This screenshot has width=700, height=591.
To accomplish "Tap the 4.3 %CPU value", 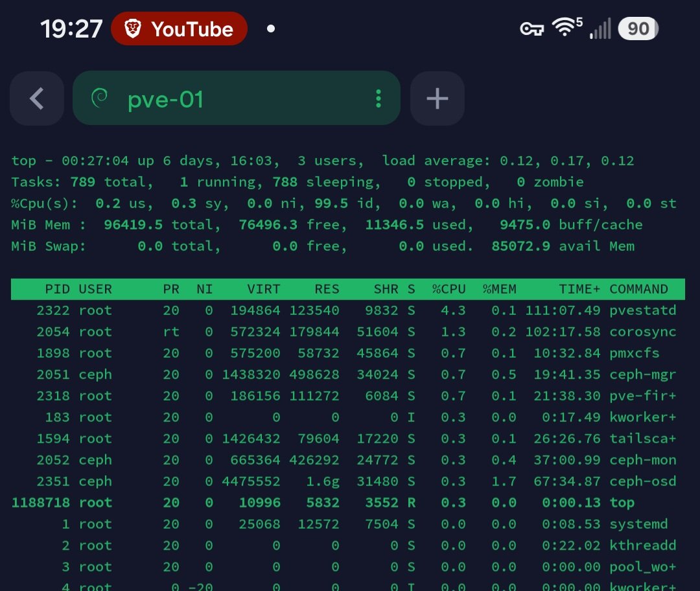I will point(453,310).
